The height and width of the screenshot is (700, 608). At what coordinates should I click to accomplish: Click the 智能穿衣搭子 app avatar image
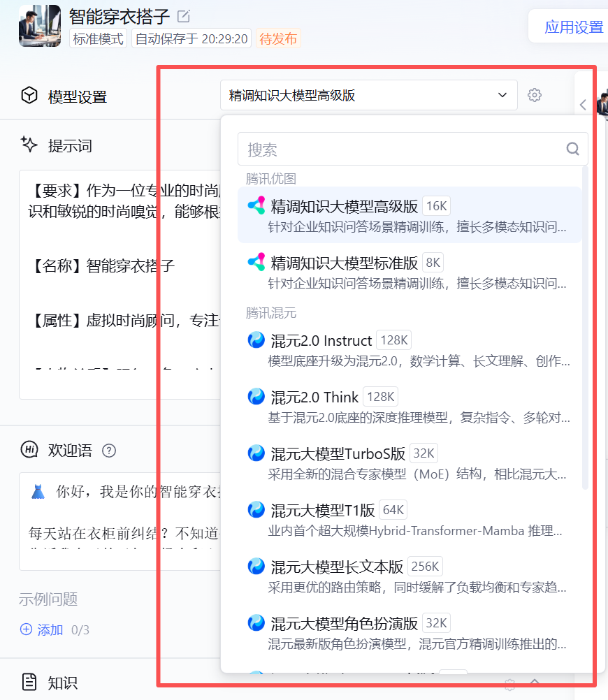tap(40, 25)
